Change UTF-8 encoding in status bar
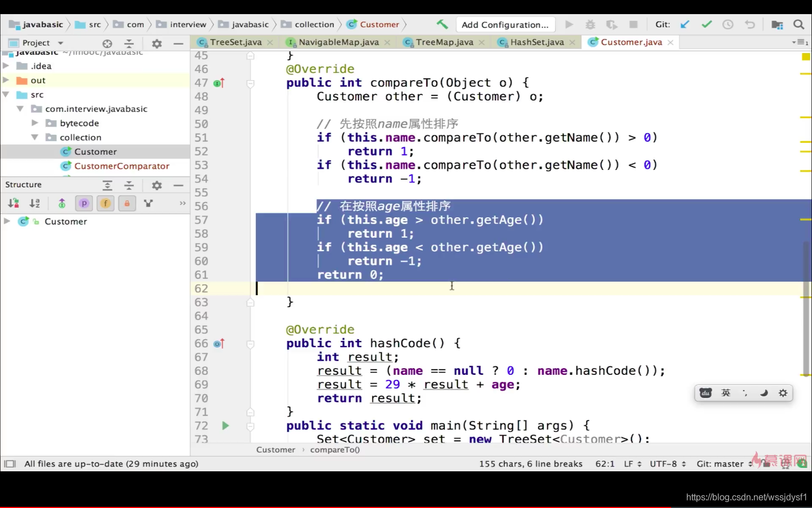This screenshot has height=508, width=812. [x=668, y=464]
